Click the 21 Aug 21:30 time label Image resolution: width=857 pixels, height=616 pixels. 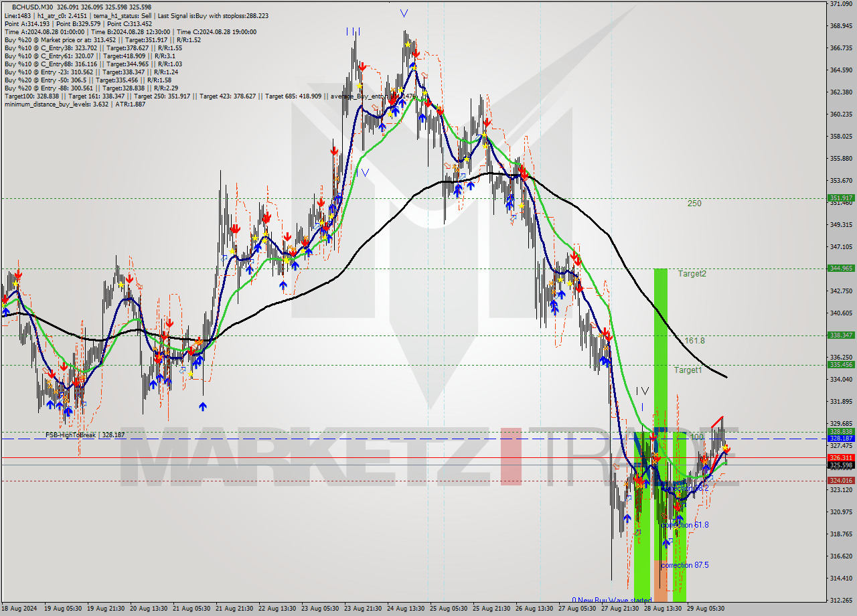(x=234, y=609)
